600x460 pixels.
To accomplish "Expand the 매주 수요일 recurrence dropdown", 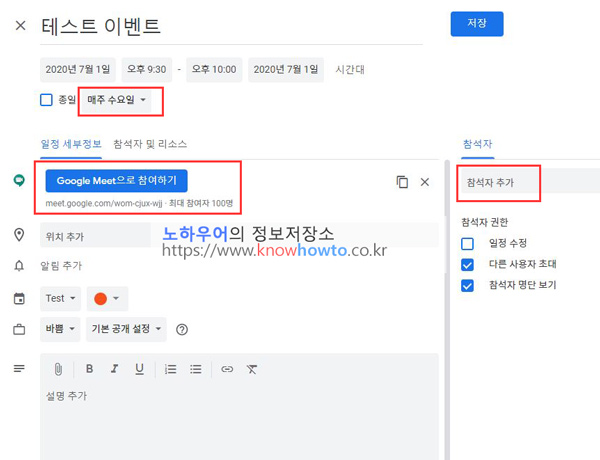I will click(116, 100).
